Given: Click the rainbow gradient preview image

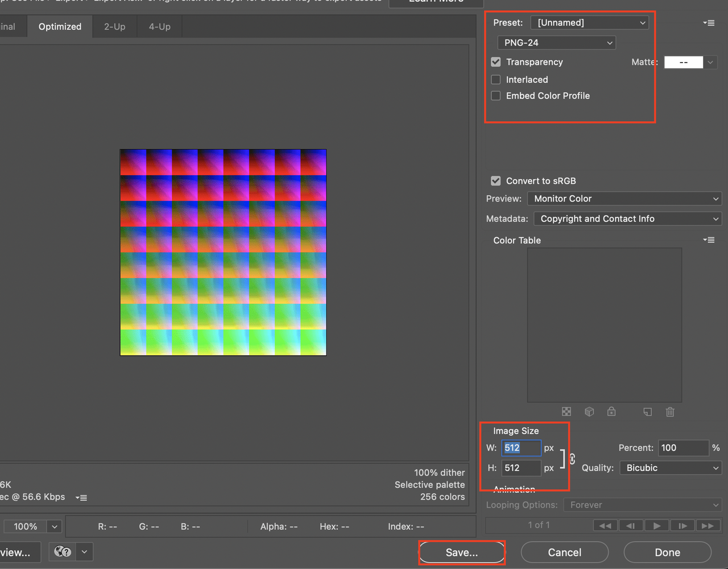Looking at the screenshot, I should [x=223, y=253].
